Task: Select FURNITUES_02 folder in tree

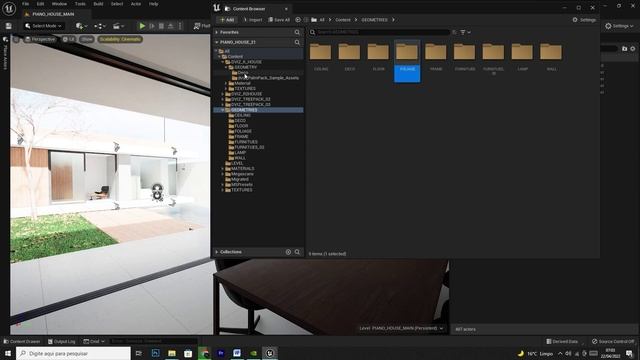Action: [249, 147]
